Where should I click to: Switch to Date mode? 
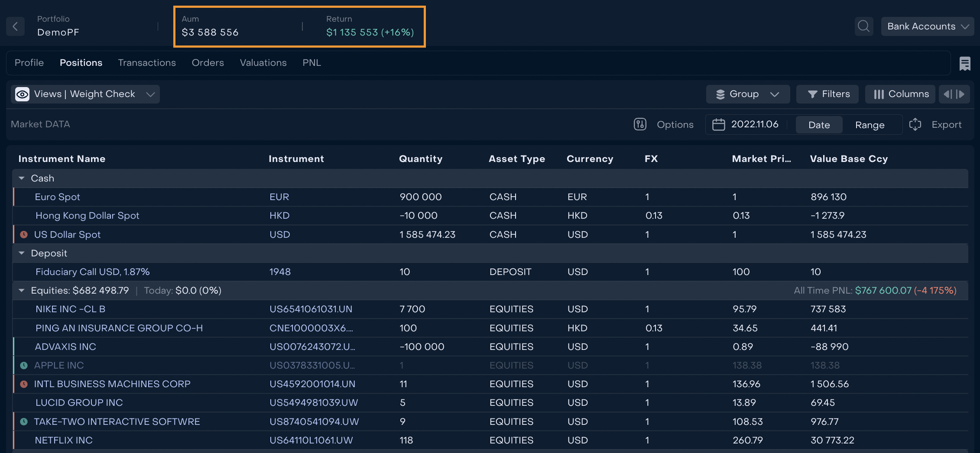click(x=819, y=125)
